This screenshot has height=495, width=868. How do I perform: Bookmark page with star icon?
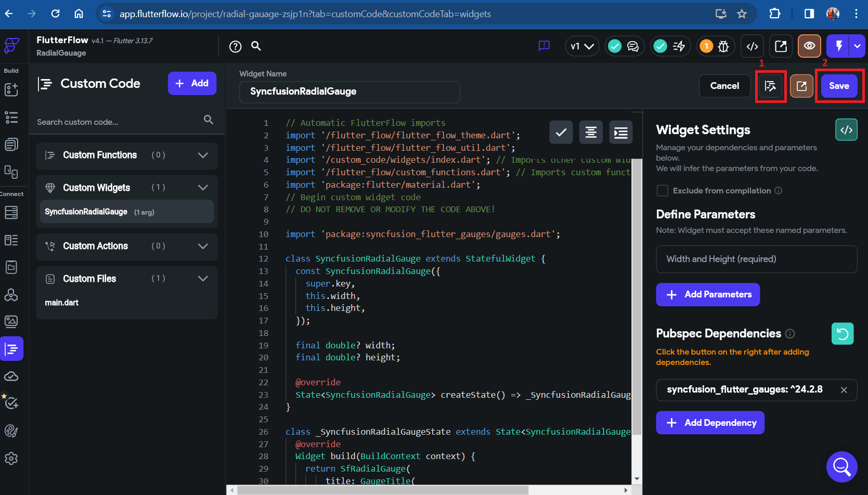[742, 14]
